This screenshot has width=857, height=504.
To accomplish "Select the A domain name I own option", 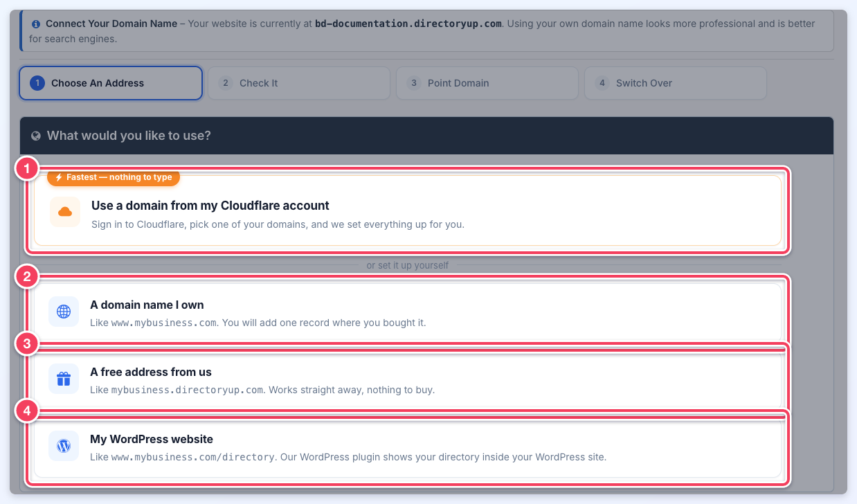I will [x=408, y=312].
